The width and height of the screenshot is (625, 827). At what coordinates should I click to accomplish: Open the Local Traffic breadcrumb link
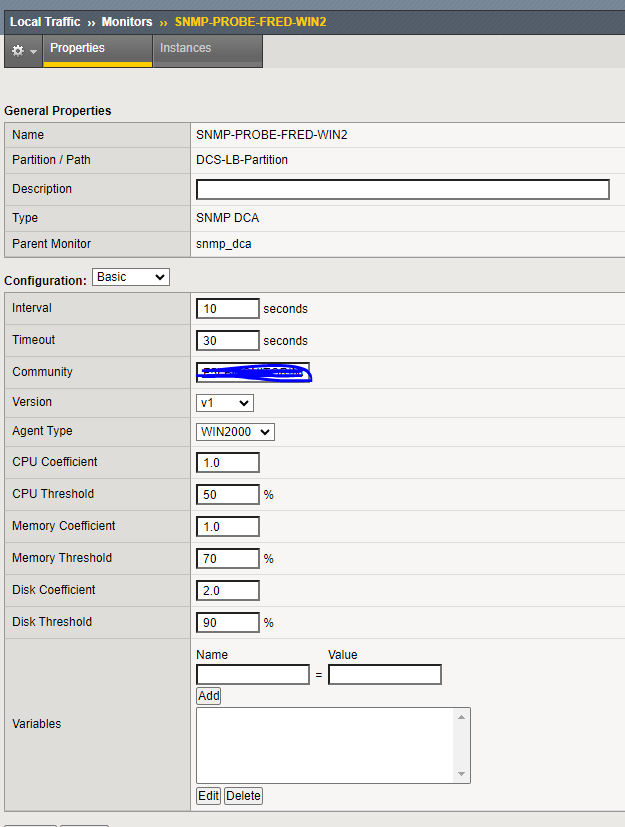(x=46, y=21)
